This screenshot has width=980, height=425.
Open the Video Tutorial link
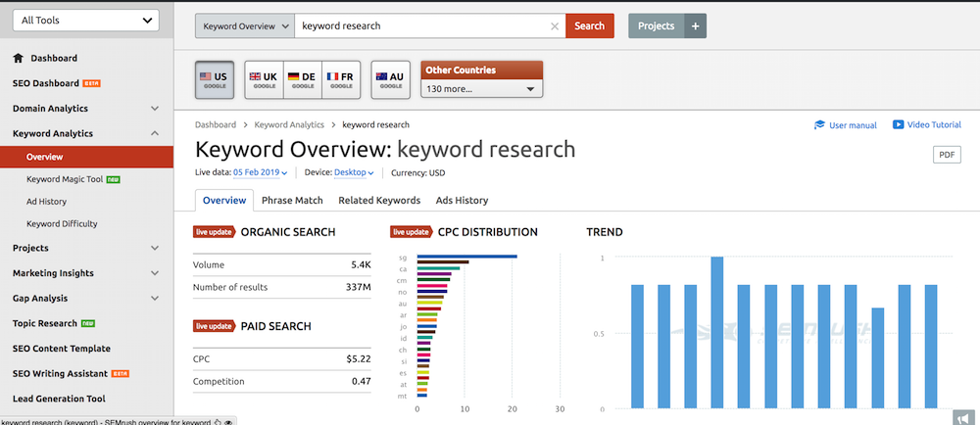coord(934,124)
